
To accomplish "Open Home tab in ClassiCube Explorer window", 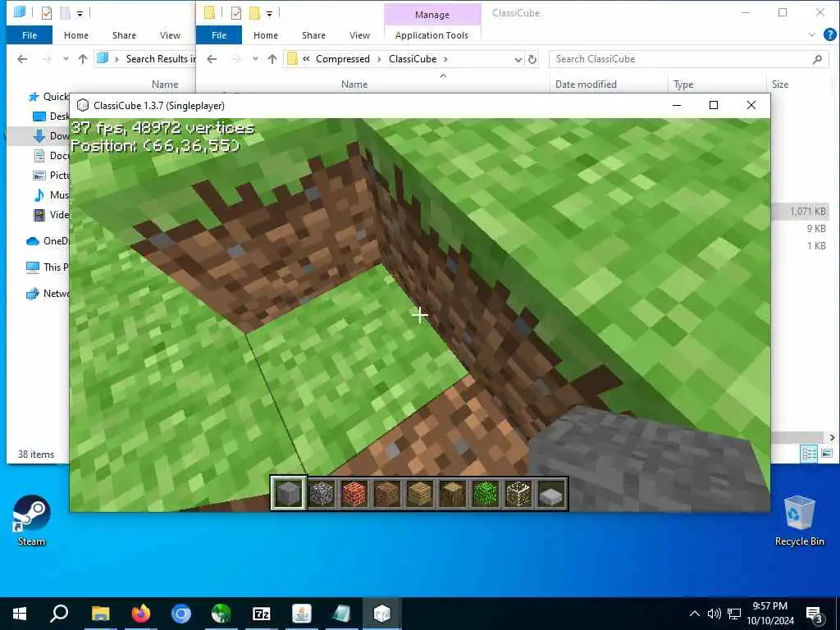I will point(266,34).
